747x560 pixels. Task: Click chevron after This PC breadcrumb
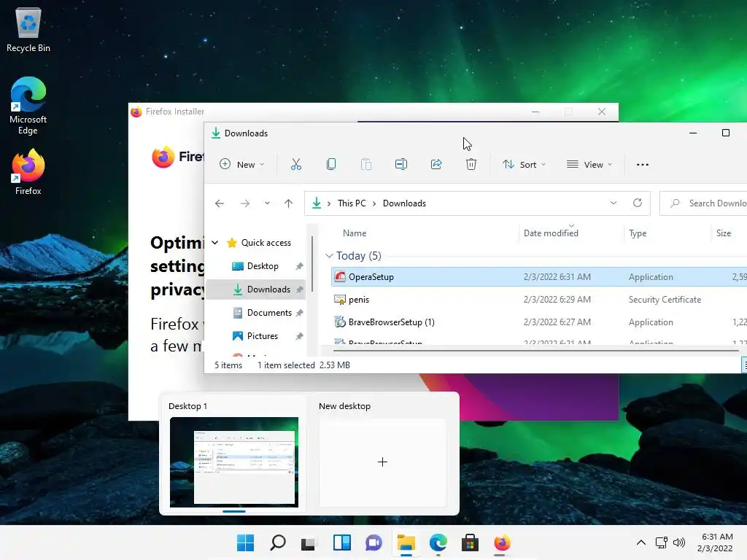374,203
